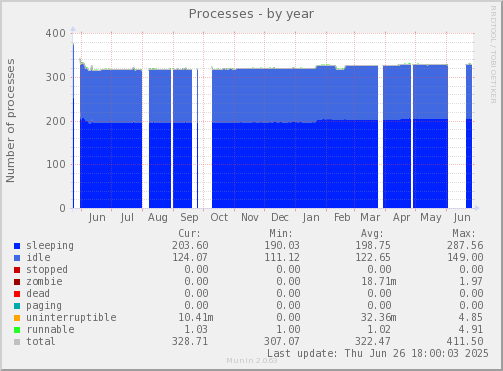Click idle current value 124.07

pyautogui.click(x=190, y=257)
